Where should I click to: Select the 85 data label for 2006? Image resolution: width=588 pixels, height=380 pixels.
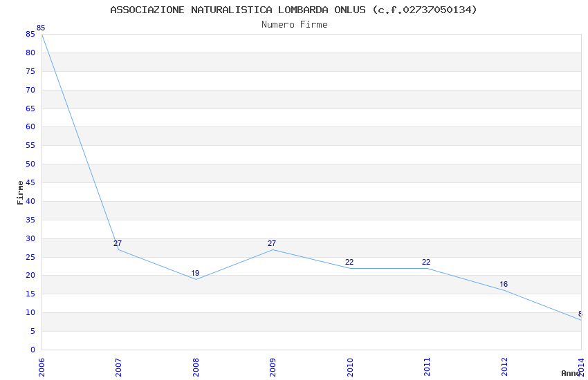(41, 28)
